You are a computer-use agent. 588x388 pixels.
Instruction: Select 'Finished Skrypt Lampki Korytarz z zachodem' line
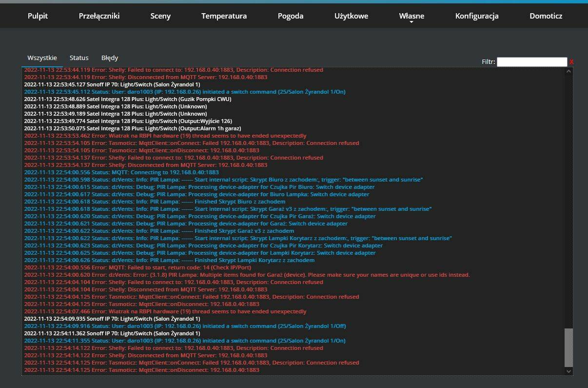coord(169,260)
